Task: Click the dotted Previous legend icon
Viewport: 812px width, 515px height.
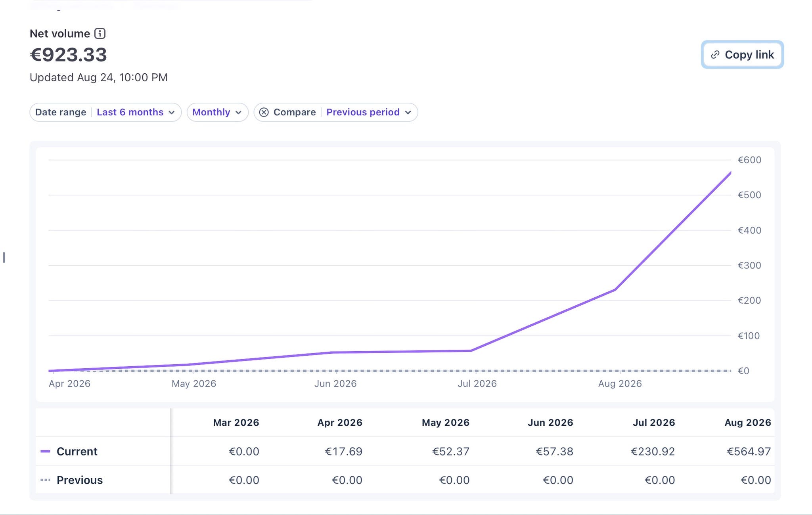Action: [46, 480]
